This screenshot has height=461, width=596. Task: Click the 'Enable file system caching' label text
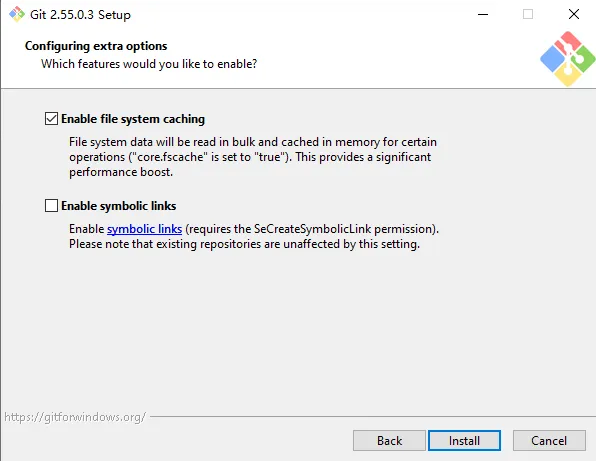[x=133, y=119]
